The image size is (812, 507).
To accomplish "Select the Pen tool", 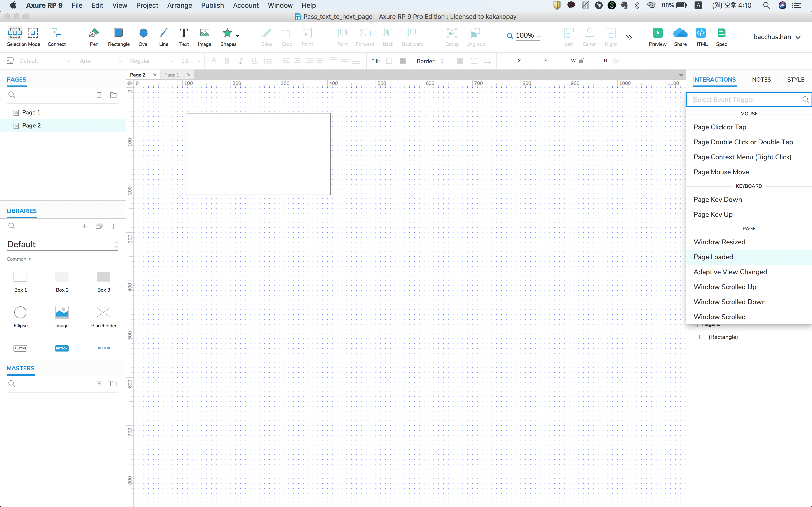I will (94, 33).
